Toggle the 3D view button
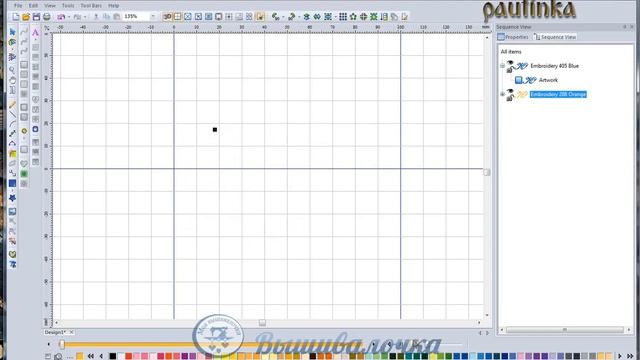The image size is (640, 360). pos(167,17)
